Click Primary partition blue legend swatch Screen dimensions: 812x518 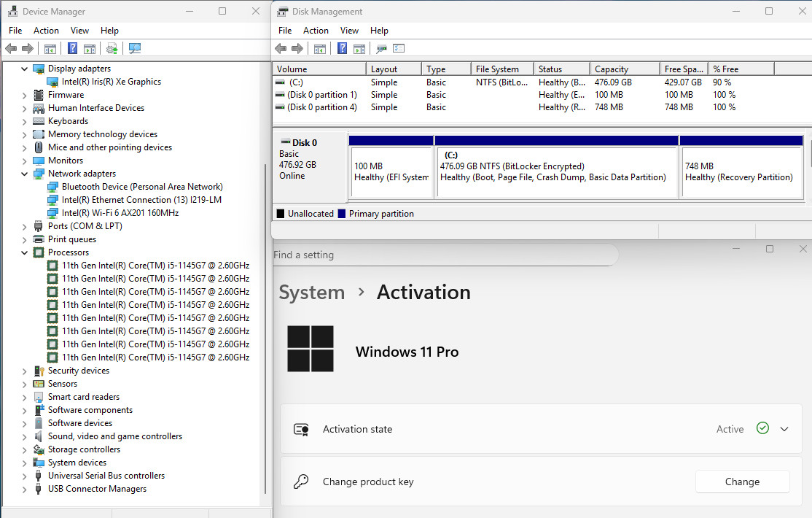[x=341, y=214]
